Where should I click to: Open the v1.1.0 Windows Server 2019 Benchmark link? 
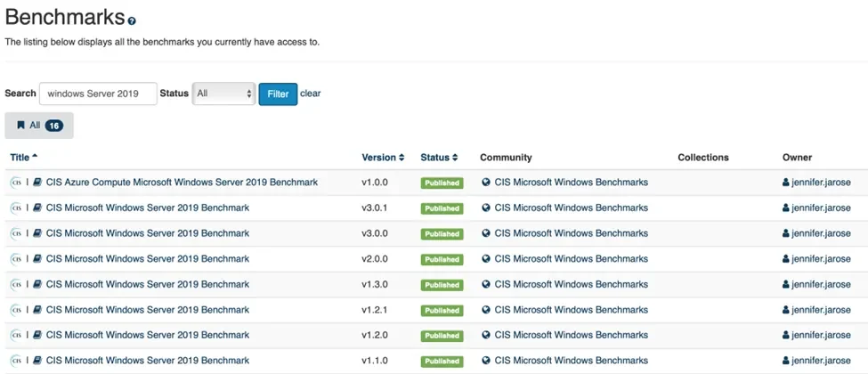(x=147, y=361)
